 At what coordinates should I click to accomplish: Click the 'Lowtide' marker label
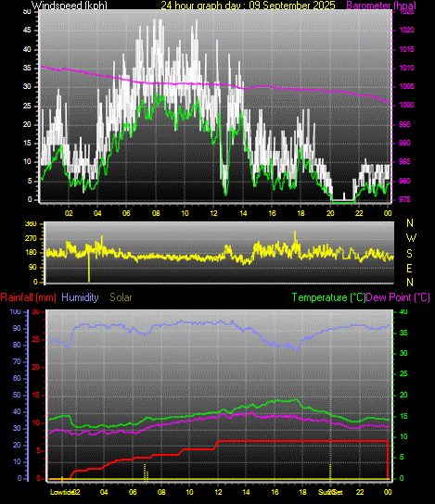click(x=62, y=492)
